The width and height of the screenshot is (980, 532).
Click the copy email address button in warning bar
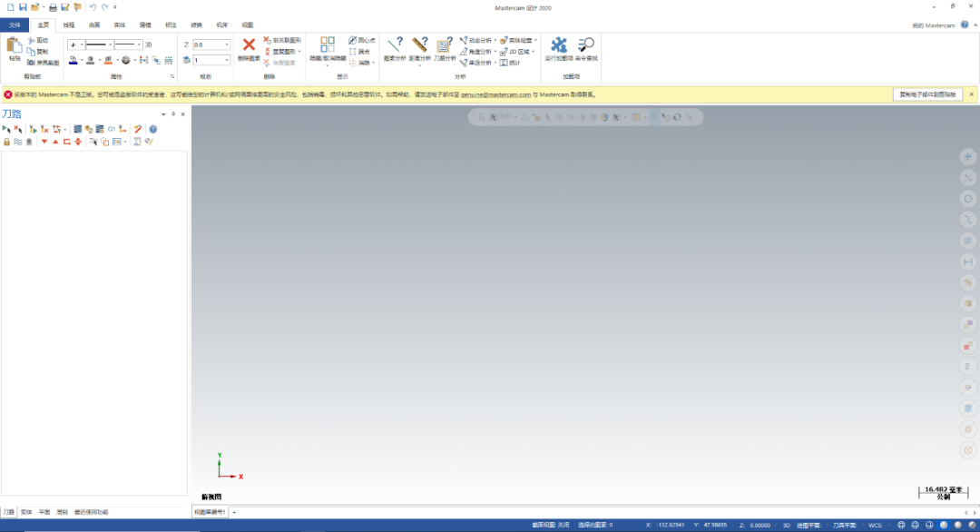tap(927, 95)
